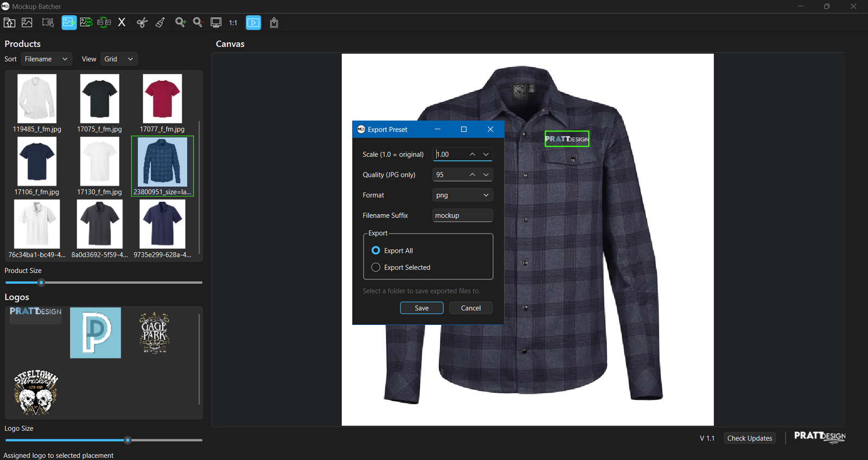Click the 1:1 actual size button
The height and width of the screenshot is (460, 868).
[233, 23]
